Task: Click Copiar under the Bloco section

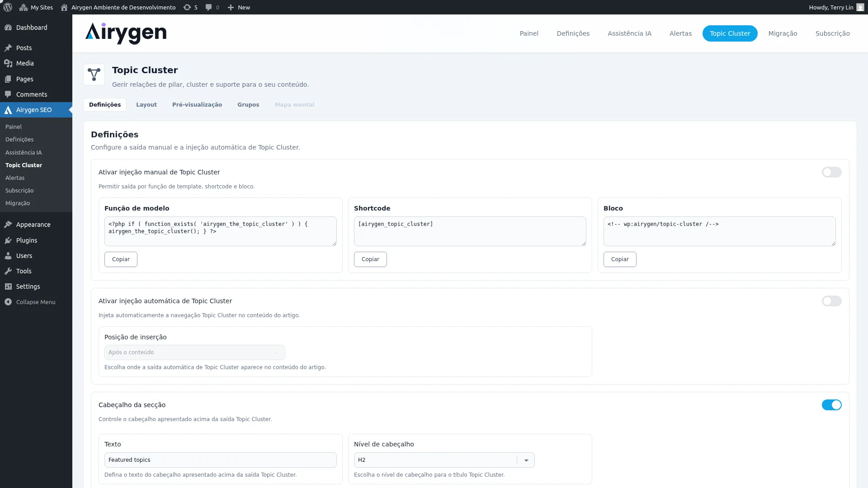Action: pyautogui.click(x=620, y=259)
